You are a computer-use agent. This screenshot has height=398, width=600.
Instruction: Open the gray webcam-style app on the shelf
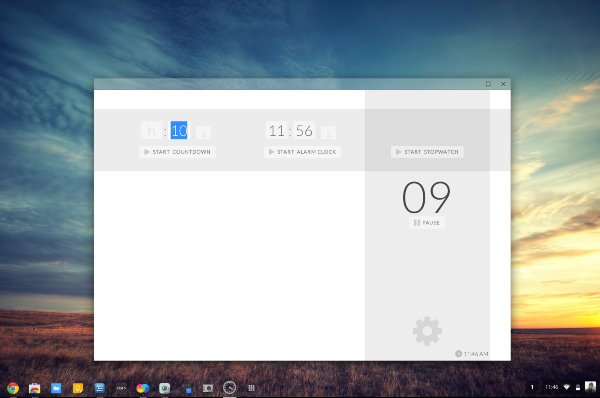coord(165,388)
